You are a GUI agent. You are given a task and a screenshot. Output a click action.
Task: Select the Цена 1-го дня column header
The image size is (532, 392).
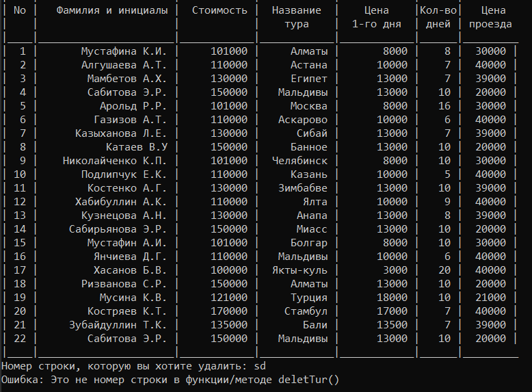pos(377,17)
